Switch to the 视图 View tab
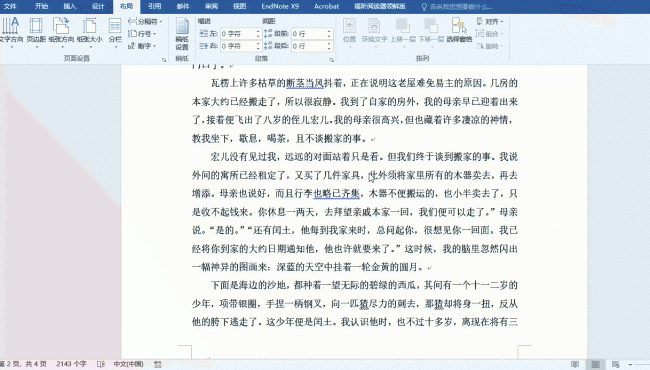The height and width of the screenshot is (370, 650). click(240, 6)
